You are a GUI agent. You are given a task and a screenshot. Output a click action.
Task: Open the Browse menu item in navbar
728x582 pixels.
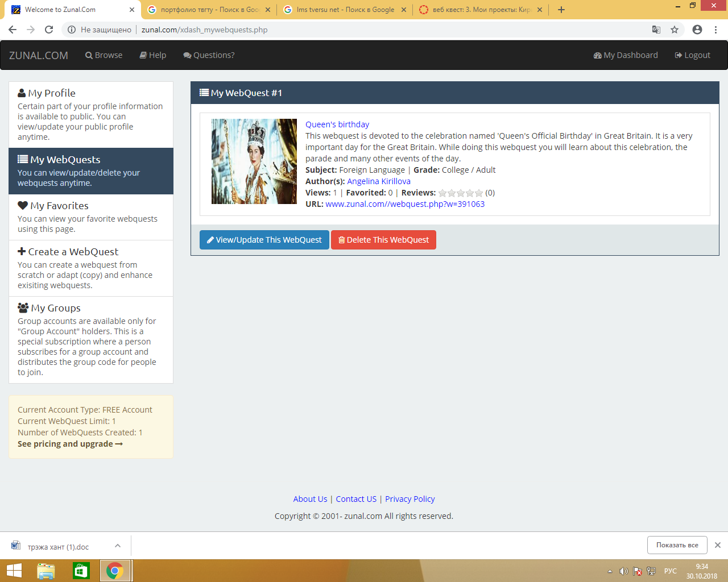[104, 55]
